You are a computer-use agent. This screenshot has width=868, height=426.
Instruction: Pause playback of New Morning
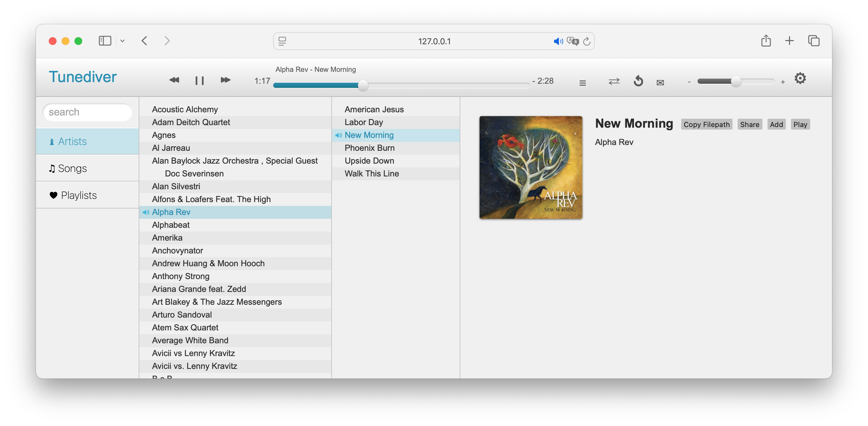(x=199, y=80)
